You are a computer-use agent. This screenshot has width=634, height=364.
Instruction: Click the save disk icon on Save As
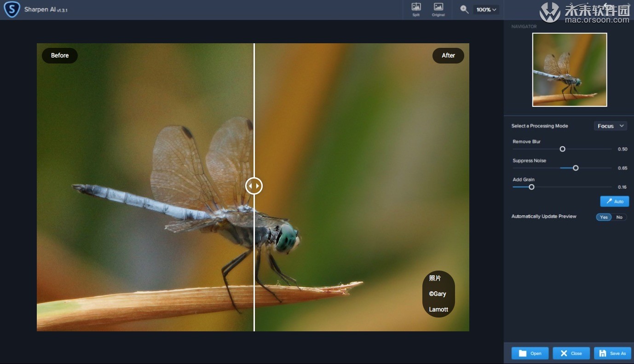pos(603,353)
